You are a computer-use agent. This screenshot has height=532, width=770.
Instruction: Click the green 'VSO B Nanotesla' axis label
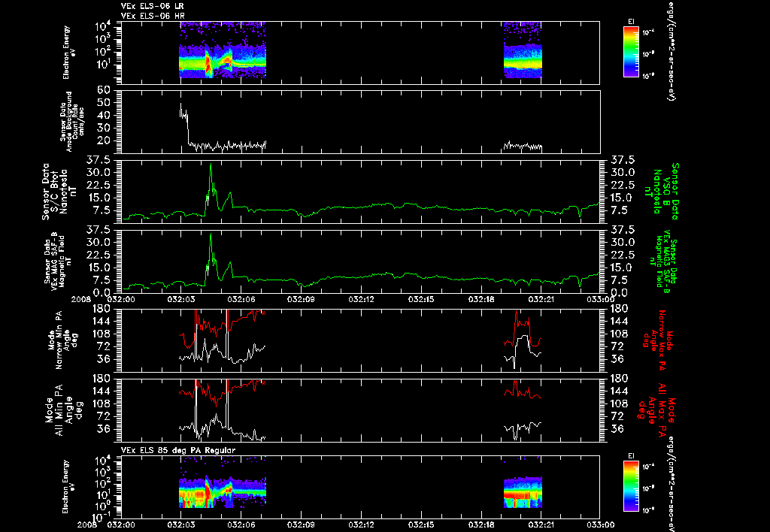point(662,192)
